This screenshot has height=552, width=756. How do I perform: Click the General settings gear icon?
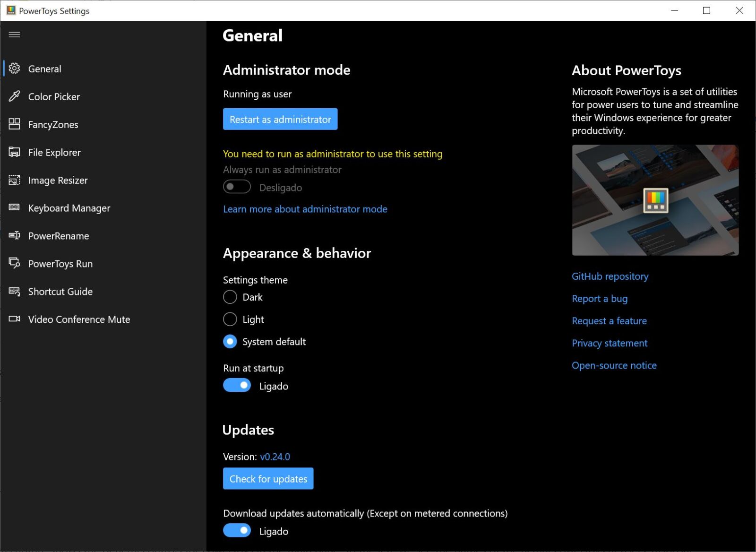14,69
